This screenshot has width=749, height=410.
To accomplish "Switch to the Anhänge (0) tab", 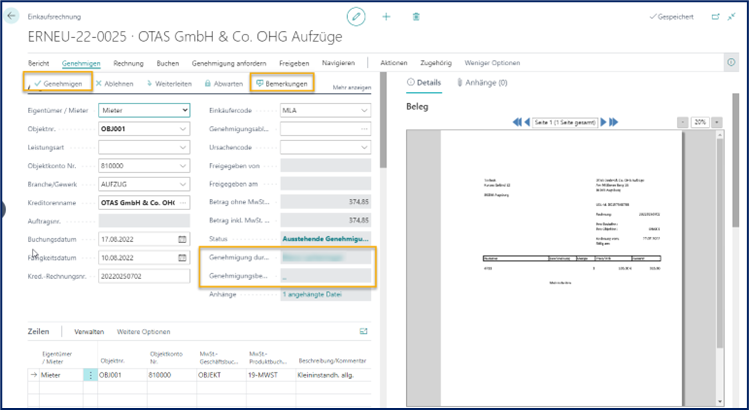I will pos(482,83).
